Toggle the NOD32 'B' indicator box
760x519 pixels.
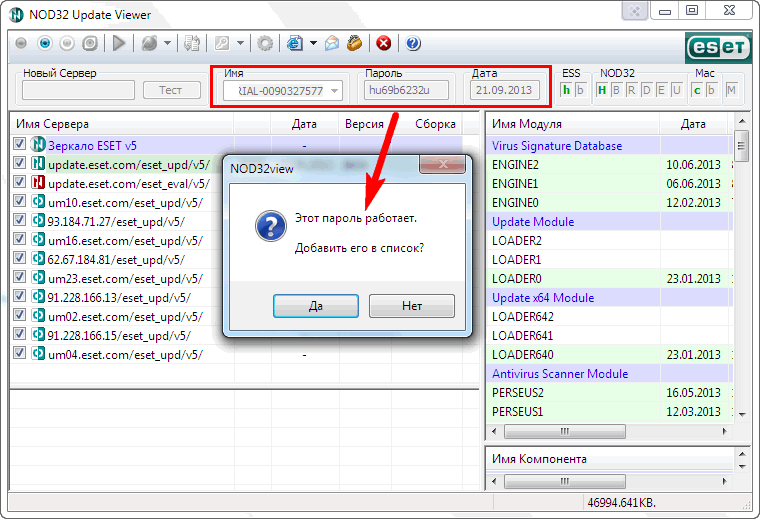[617, 90]
